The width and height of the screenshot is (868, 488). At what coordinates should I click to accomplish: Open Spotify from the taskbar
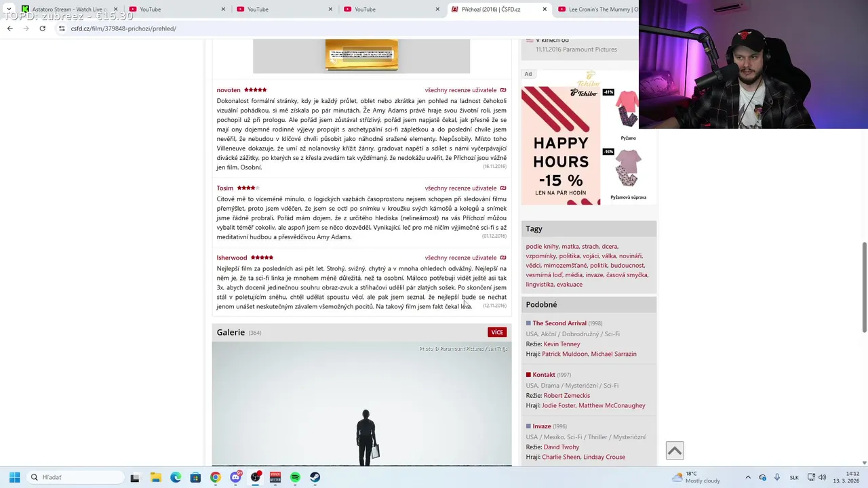[295, 477]
